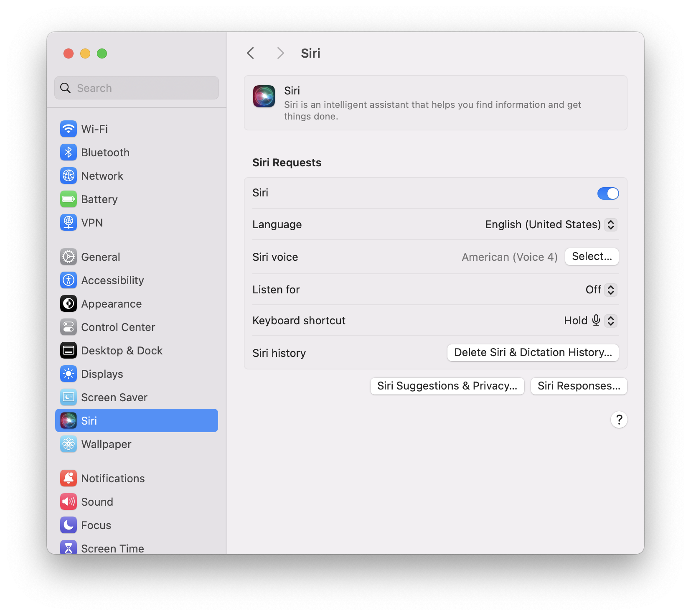691x616 pixels.
Task: Click the Sound speaker icon
Action: pos(69,501)
